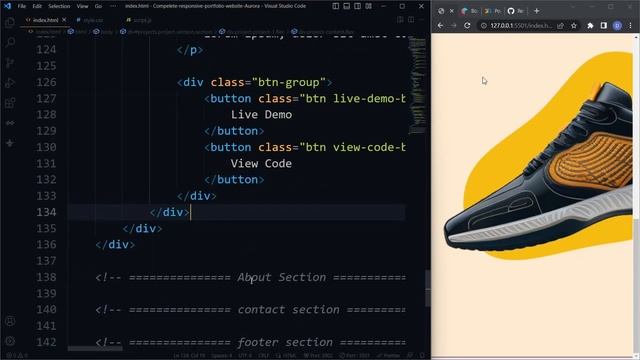Open the Chrome side panel icon
The height and width of the screenshot is (360, 640).
point(604,25)
